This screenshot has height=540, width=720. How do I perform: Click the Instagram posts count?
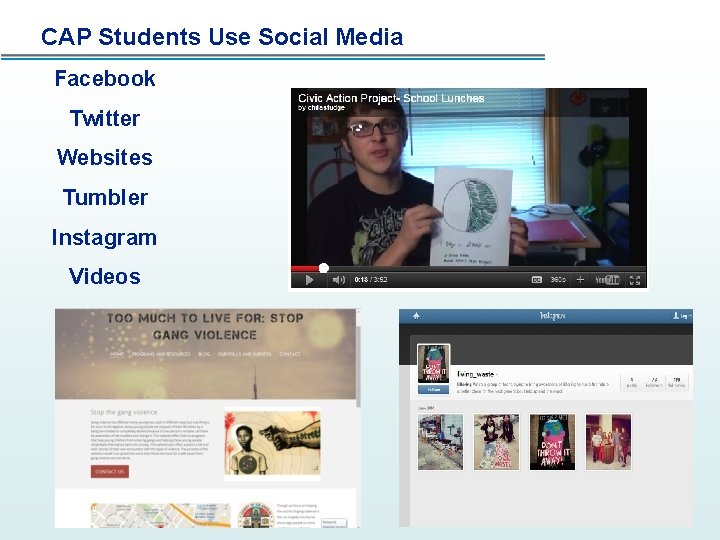click(x=632, y=382)
